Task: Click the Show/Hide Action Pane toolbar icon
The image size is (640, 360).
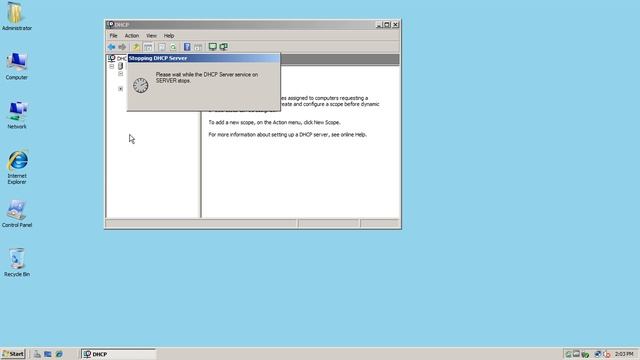Action: point(198,47)
